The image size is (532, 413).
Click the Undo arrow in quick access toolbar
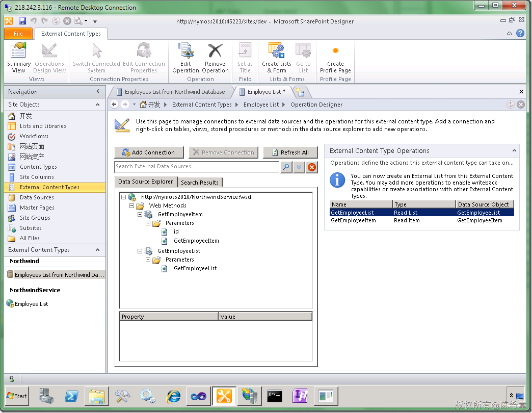coord(33,21)
